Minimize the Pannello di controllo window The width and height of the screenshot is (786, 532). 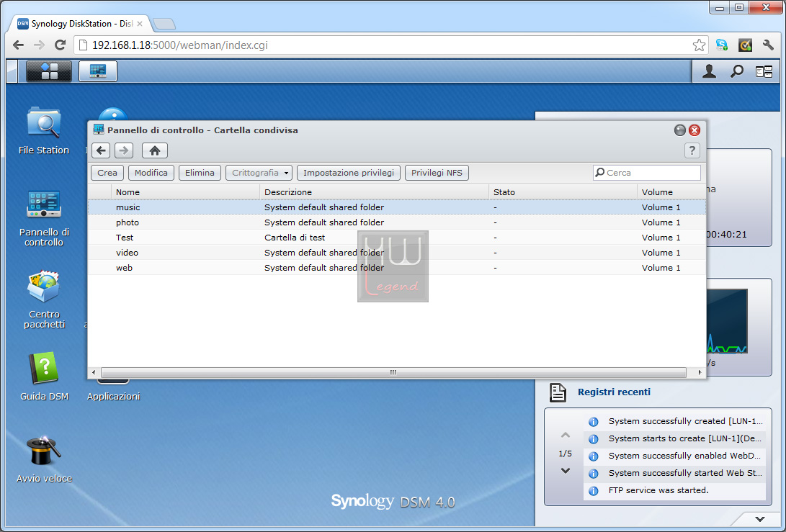pos(679,130)
